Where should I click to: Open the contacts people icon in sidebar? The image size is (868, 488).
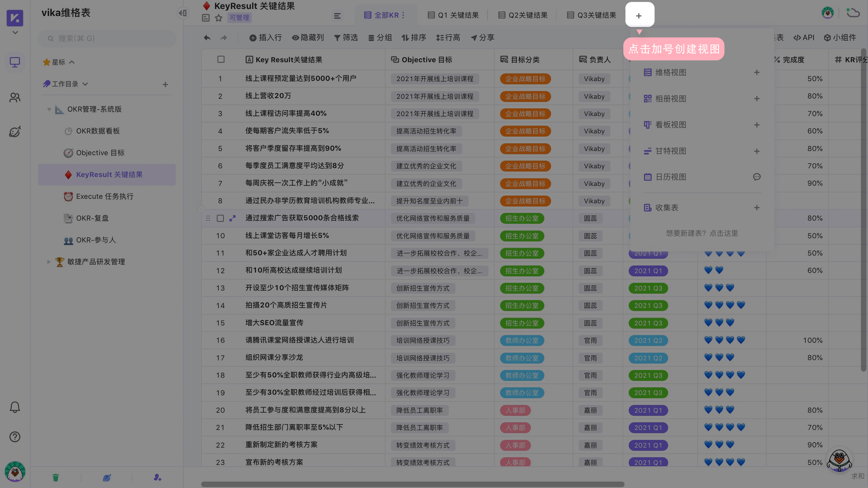[14, 98]
